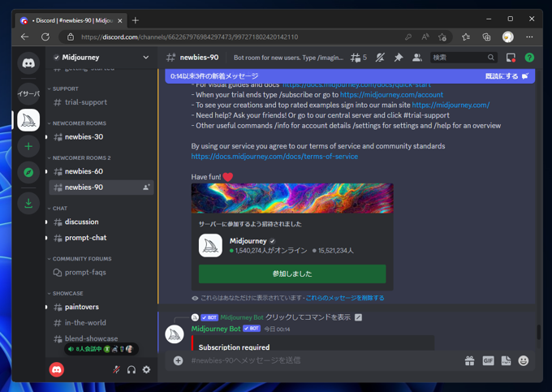Open the GIF picker

click(x=488, y=360)
